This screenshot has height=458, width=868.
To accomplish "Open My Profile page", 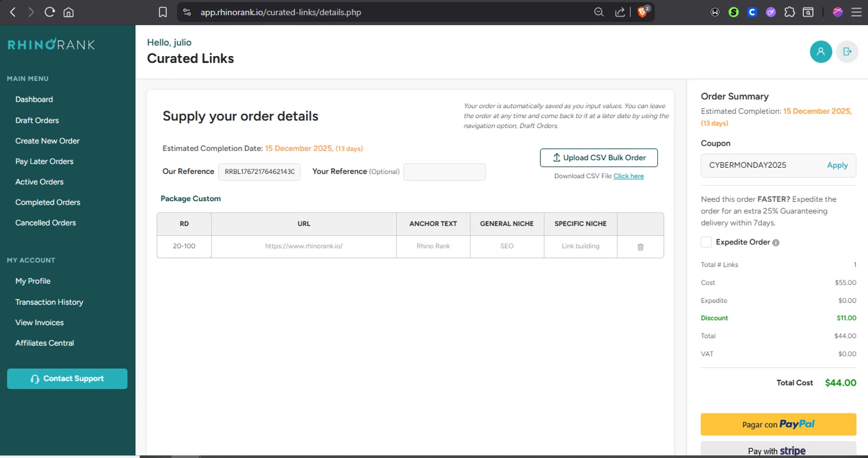I will 33,281.
